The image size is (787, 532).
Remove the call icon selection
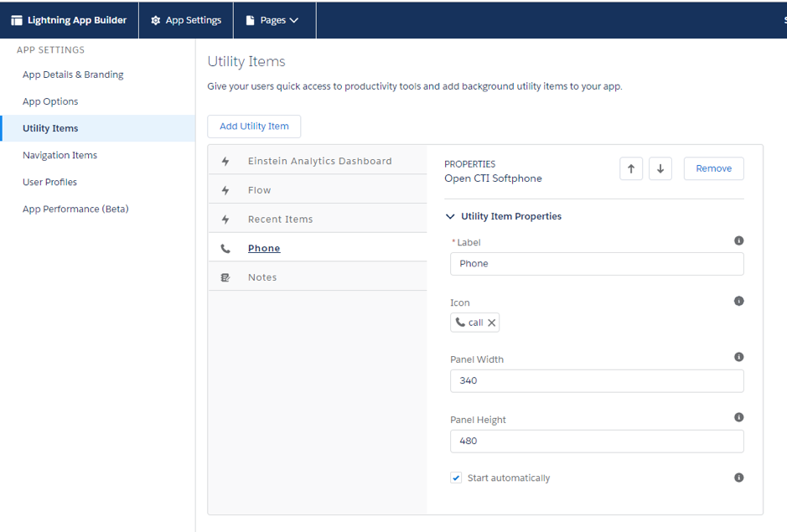492,323
